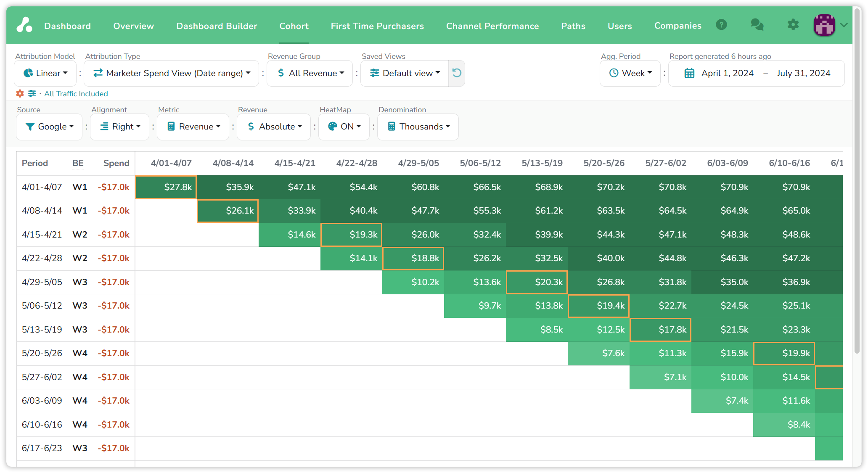
Task: Open the settings gear icon
Action: point(793,25)
